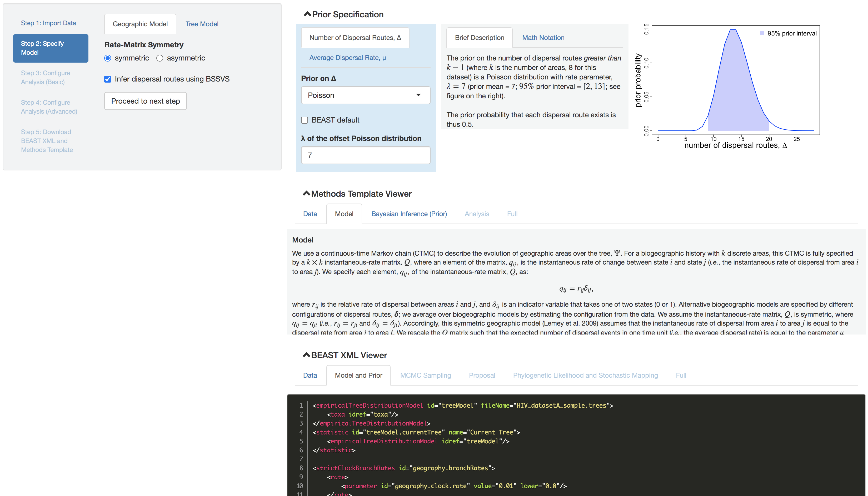Select the asymmetric radio button
This screenshot has height=496, width=868.
[x=159, y=58]
